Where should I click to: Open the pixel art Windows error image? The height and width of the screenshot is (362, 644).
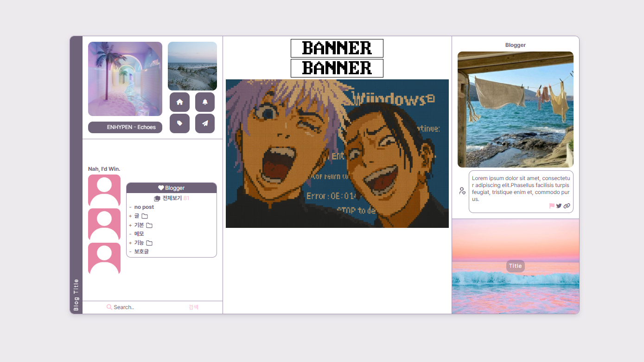337,154
